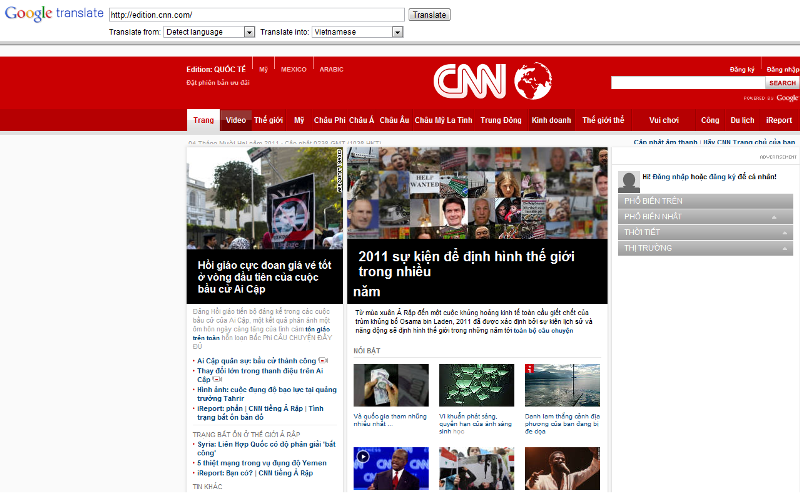Click the Translate button

click(x=429, y=15)
